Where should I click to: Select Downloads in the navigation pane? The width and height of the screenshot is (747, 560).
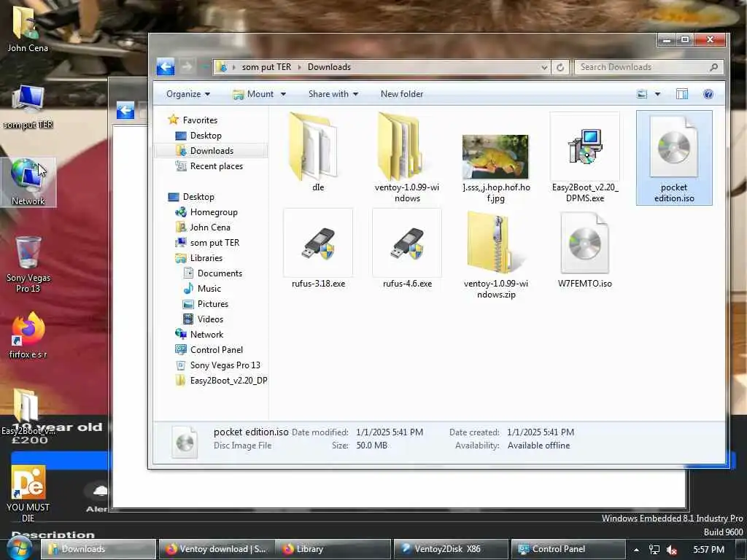pos(204,150)
